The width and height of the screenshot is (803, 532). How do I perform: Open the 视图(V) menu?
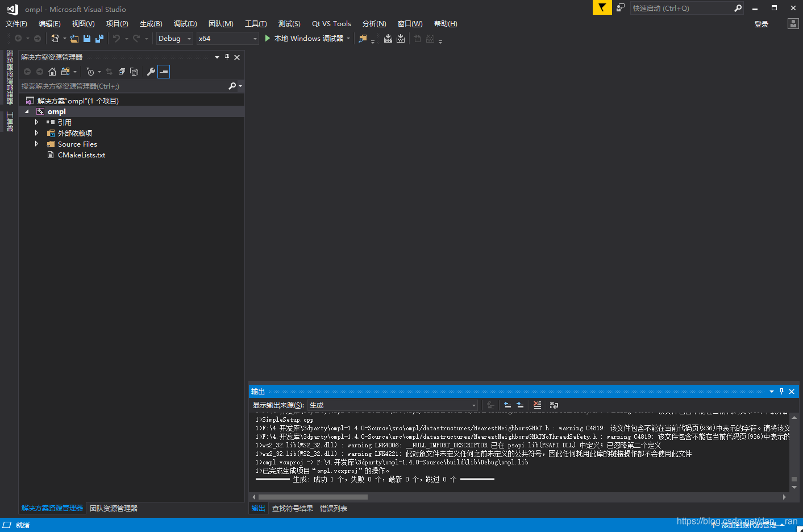click(x=83, y=23)
